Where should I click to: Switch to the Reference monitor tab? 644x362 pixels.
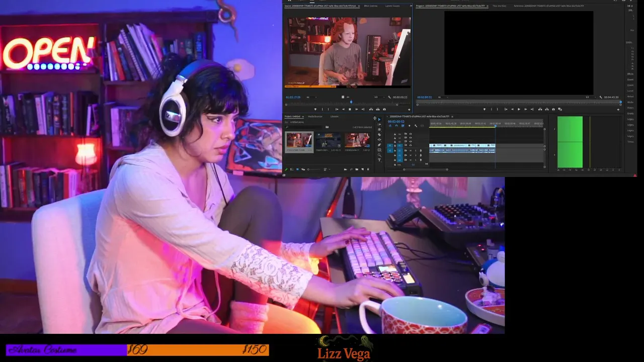(x=549, y=6)
